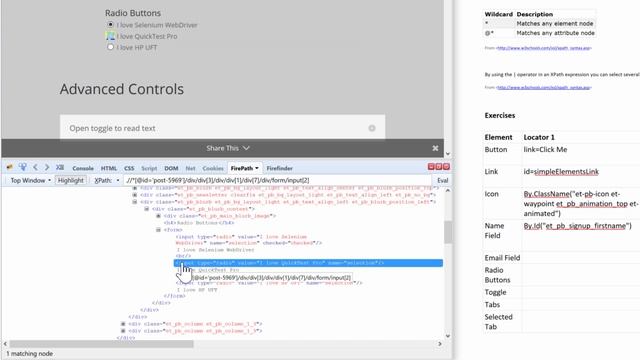
Task: Switch to the Firefinder tab
Action: coord(280,168)
